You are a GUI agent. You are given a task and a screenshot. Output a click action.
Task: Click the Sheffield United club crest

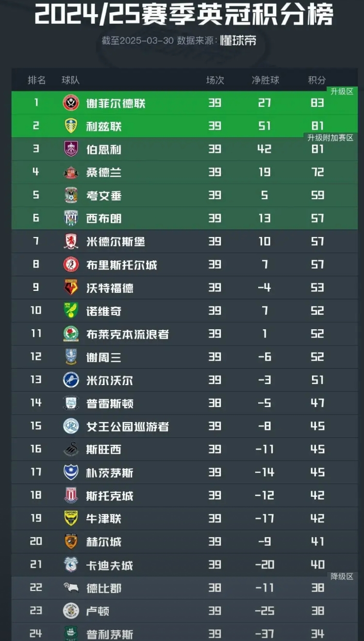click(71, 103)
